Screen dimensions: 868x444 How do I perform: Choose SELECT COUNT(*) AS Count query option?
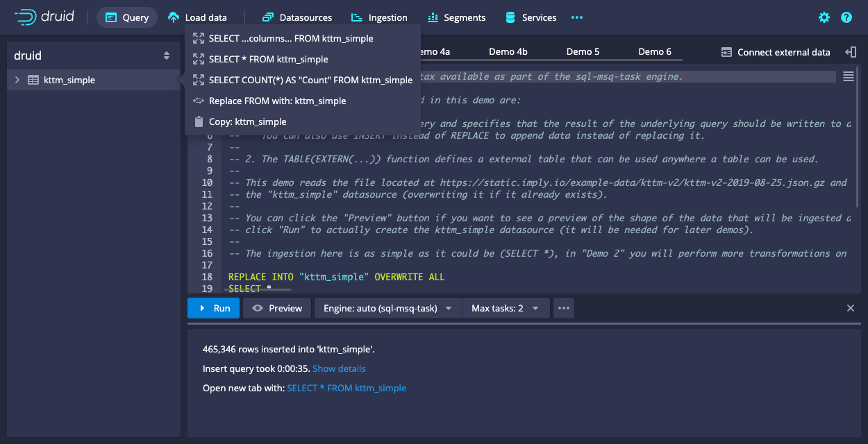click(x=309, y=80)
